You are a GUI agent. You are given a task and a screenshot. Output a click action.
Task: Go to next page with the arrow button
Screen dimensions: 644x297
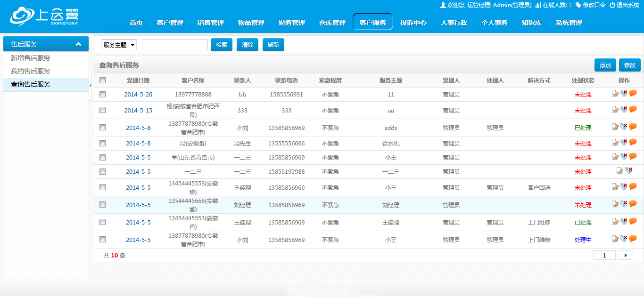pos(626,255)
